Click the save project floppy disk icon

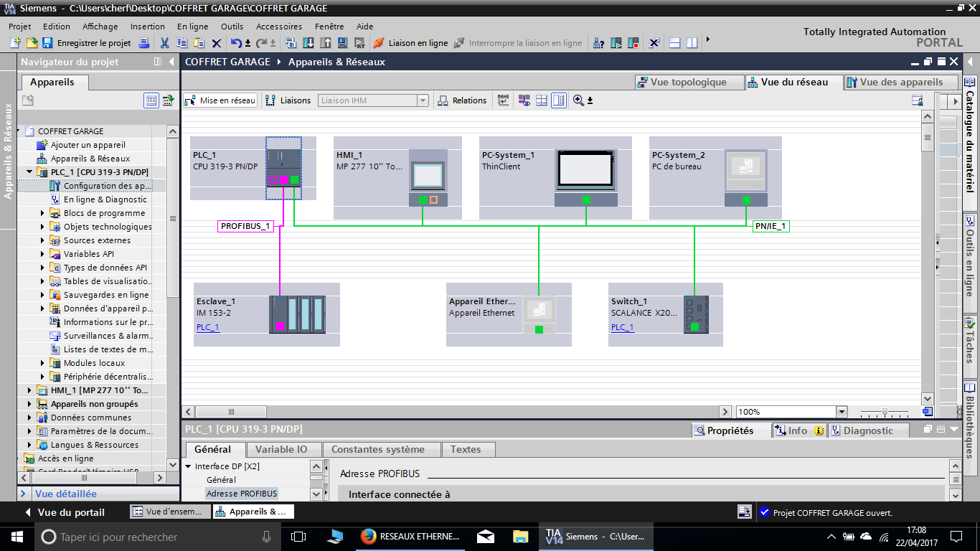(x=47, y=43)
